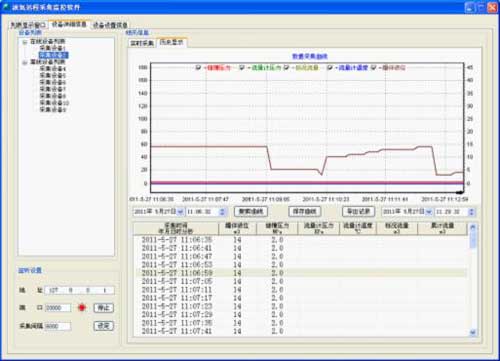Viewport: 500px width, 361px height.
Task: Toggle the yellow 标况流量 legend checkbox
Action: (x=286, y=68)
